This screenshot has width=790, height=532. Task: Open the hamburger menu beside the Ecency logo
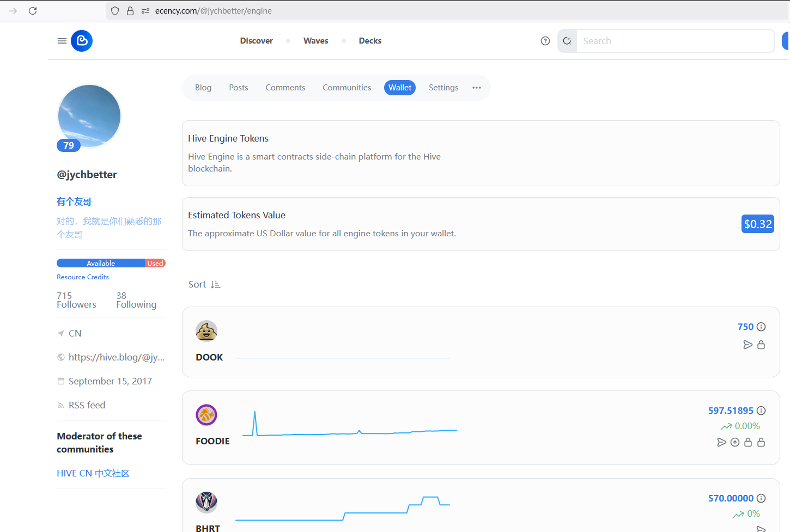coord(62,41)
